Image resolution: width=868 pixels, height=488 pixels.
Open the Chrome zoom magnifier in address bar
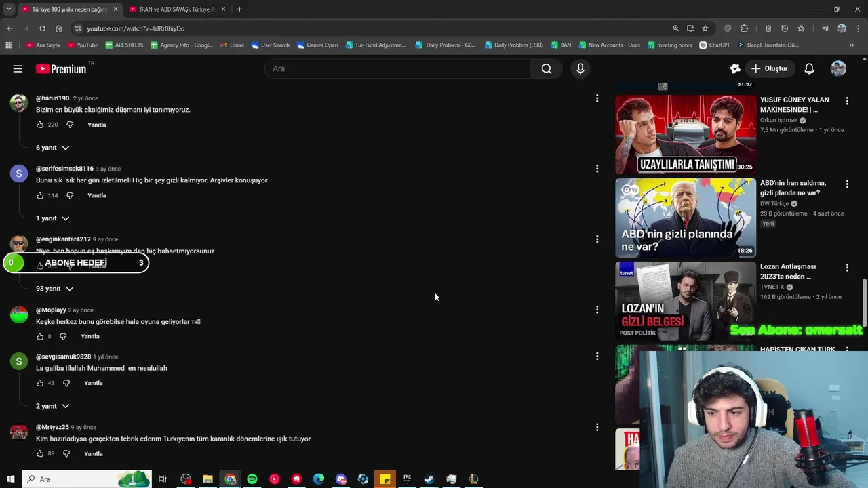675,28
